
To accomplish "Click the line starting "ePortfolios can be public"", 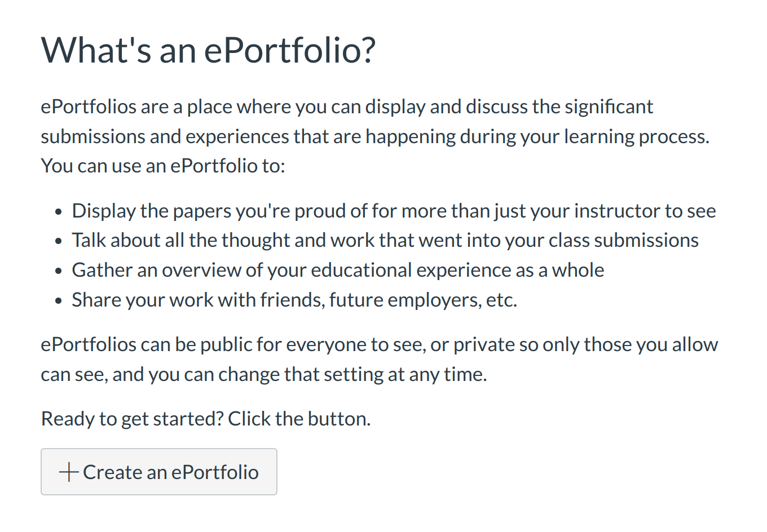I will click(x=379, y=344).
